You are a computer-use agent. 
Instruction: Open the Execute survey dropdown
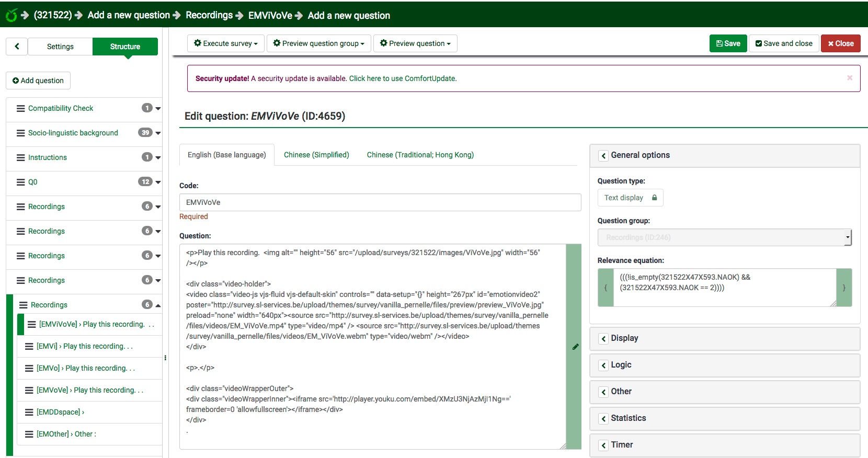tap(226, 43)
